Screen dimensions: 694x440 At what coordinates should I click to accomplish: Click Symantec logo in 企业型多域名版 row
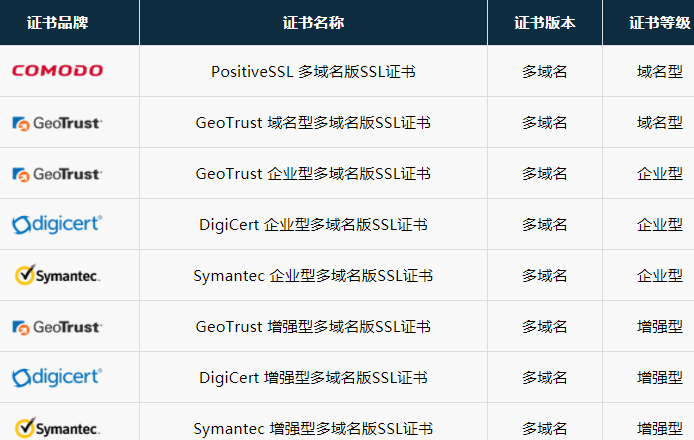point(58,275)
